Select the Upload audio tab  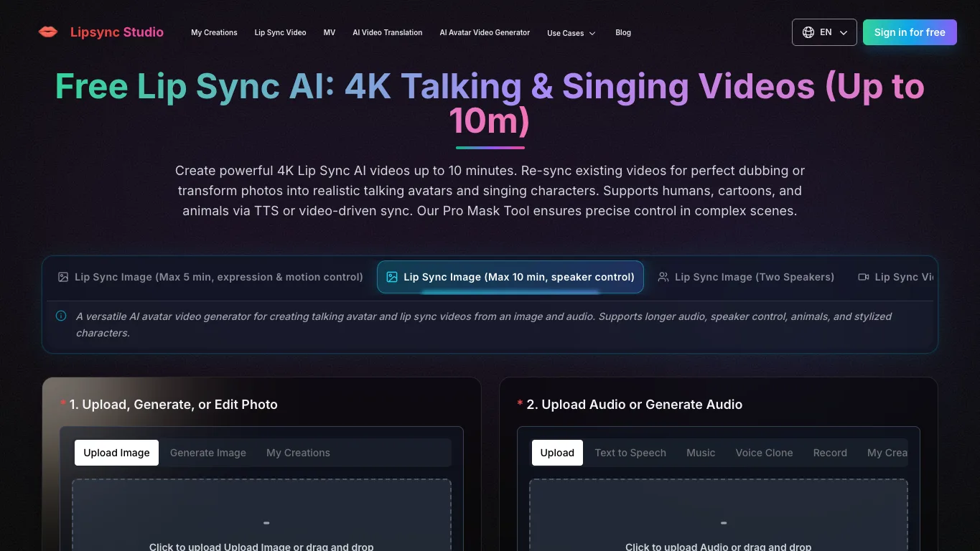[x=557, y=453]
